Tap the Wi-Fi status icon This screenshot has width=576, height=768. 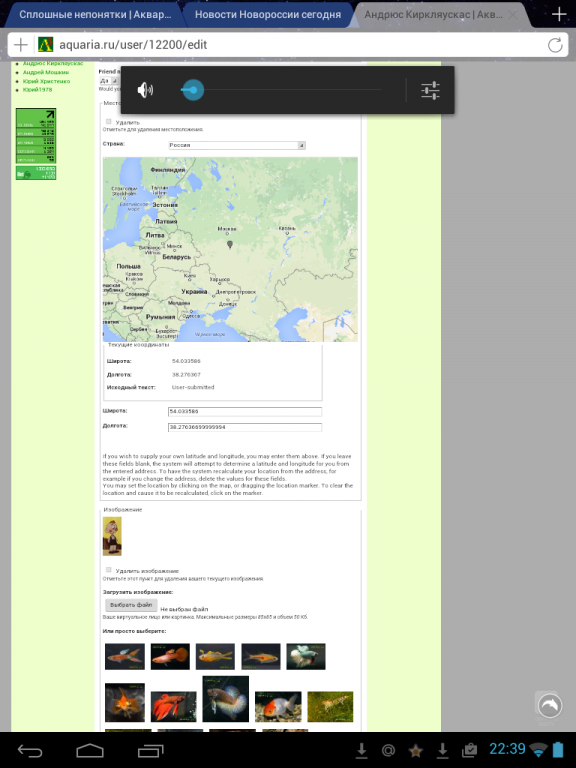click(539, 750)
